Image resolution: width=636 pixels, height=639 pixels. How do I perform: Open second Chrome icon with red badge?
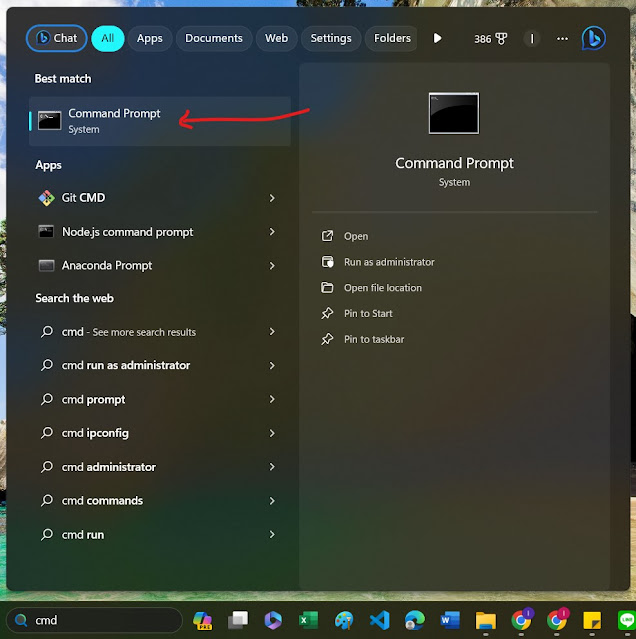[x=557, y=619]
